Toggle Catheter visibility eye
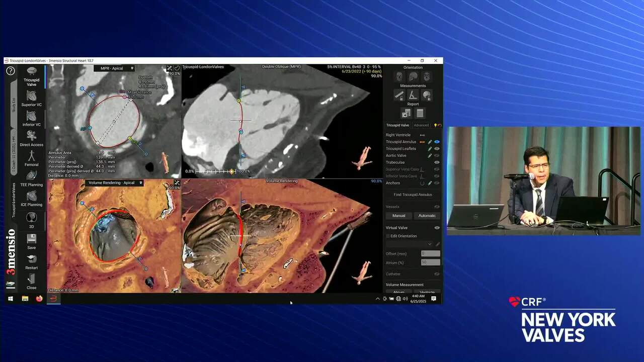 [437, 274]
